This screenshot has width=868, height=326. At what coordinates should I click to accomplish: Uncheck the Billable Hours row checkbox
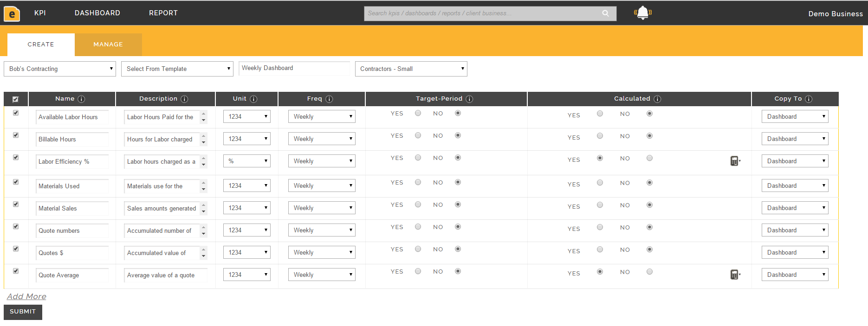pos(16,135)
